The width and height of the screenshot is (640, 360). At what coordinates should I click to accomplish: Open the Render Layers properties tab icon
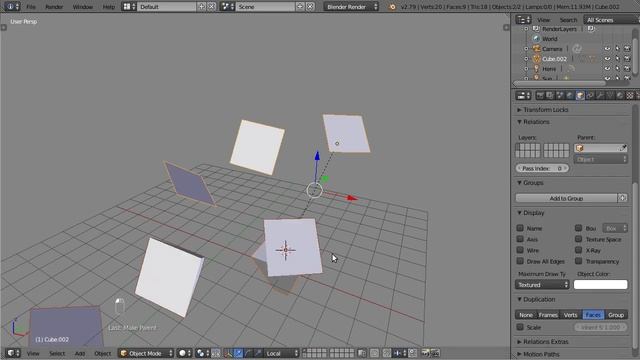pyautogui.click(x=550, y=96)
